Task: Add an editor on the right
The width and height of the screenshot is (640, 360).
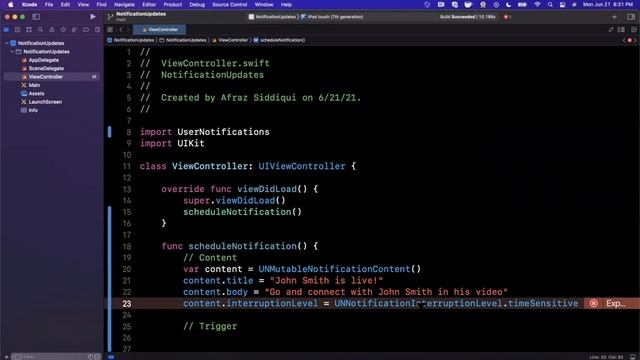Action: point(634,29)
